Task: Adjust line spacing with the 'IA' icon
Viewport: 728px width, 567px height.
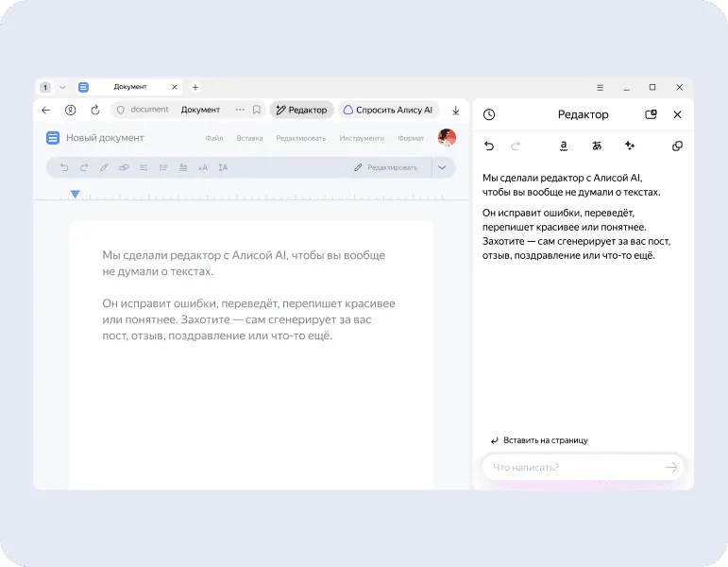Action: coord(223,167)
